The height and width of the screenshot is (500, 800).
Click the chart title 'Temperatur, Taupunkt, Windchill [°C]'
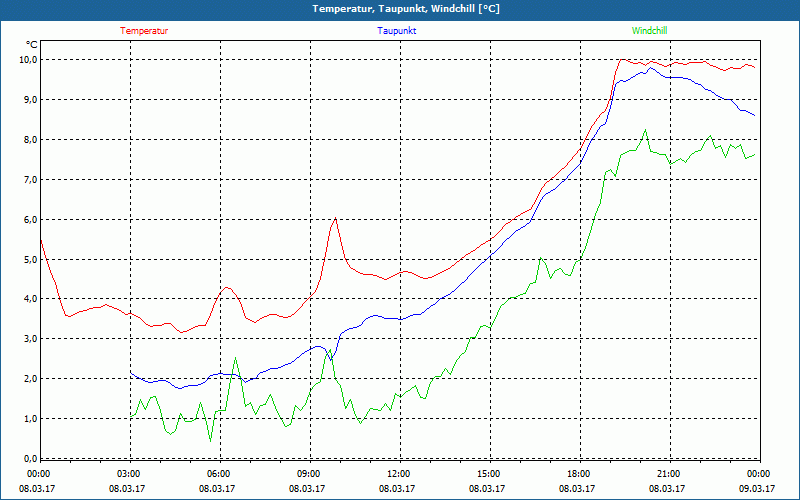406,9
